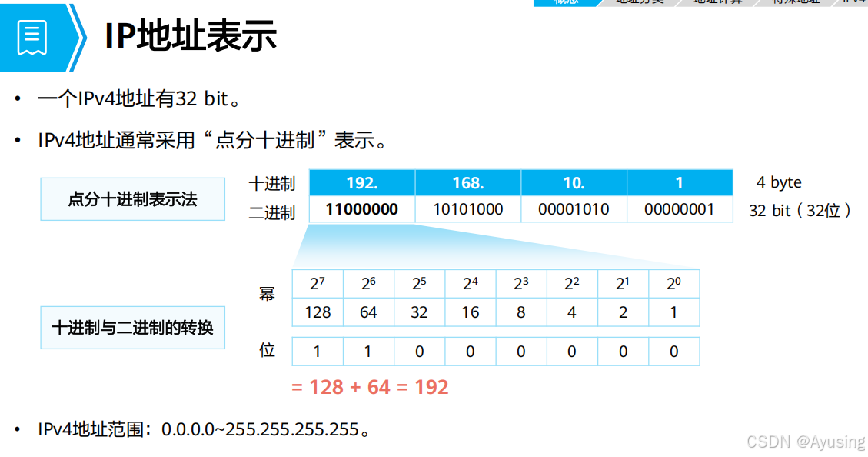The height and width of the screenshot is (457, 868).
Task: Select the value cell 16
Action: click(x=471, y=312)
